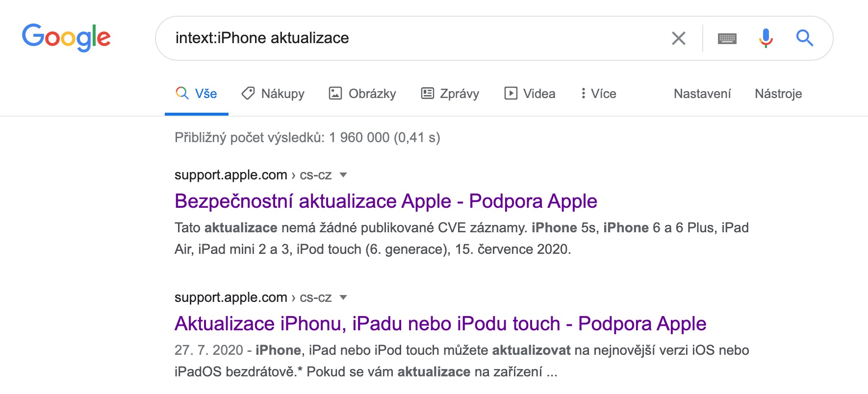
Task: Open Aktualizace iPhonu, iPadu result link
Action: (x=440, y=324)
